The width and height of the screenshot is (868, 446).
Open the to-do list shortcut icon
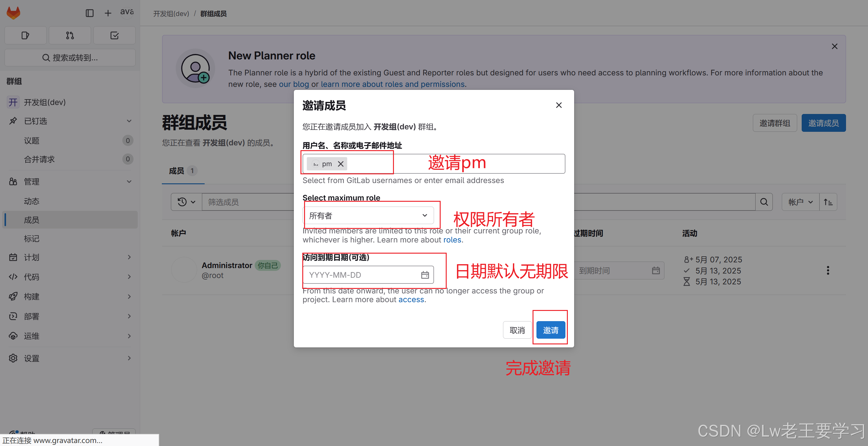click(x=114, y=35)
